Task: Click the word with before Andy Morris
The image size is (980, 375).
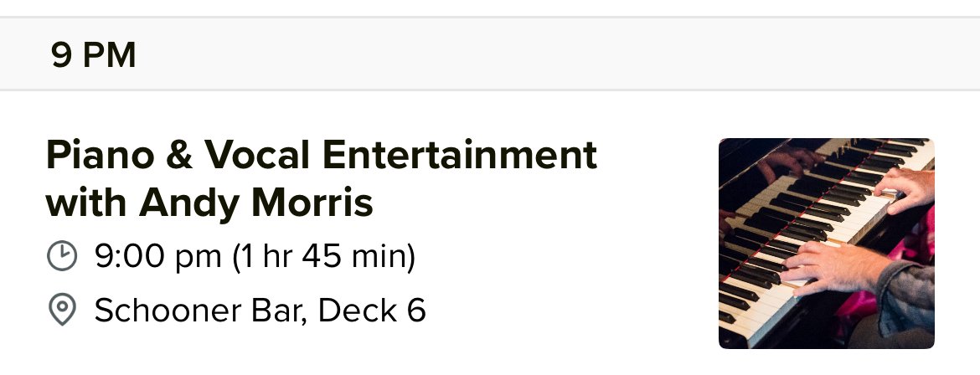Action: click(86, 203)
